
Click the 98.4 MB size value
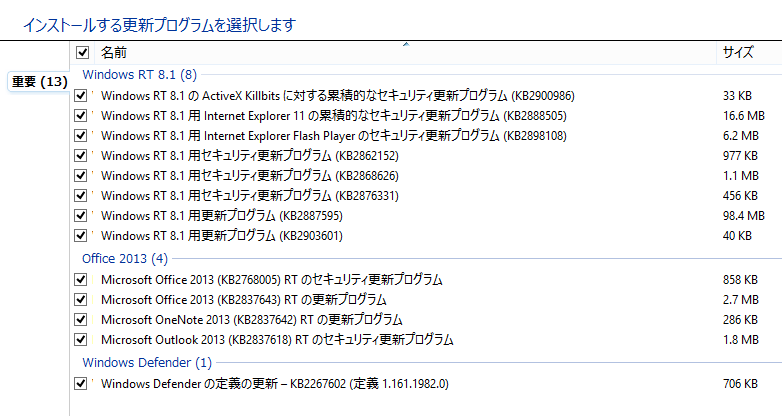(x=744, y=215)
